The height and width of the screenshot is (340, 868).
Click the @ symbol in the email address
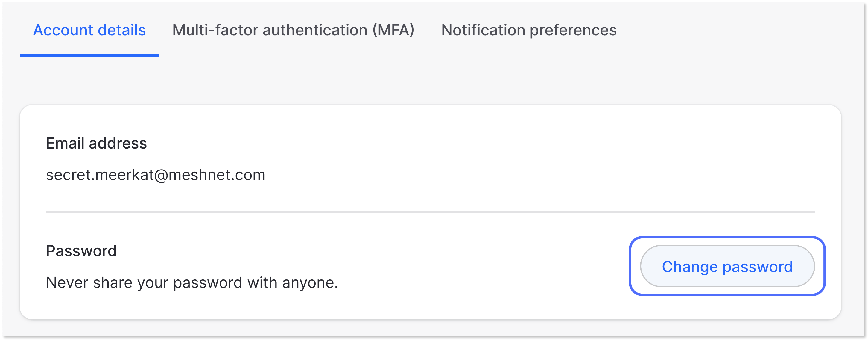coord(161,176)
